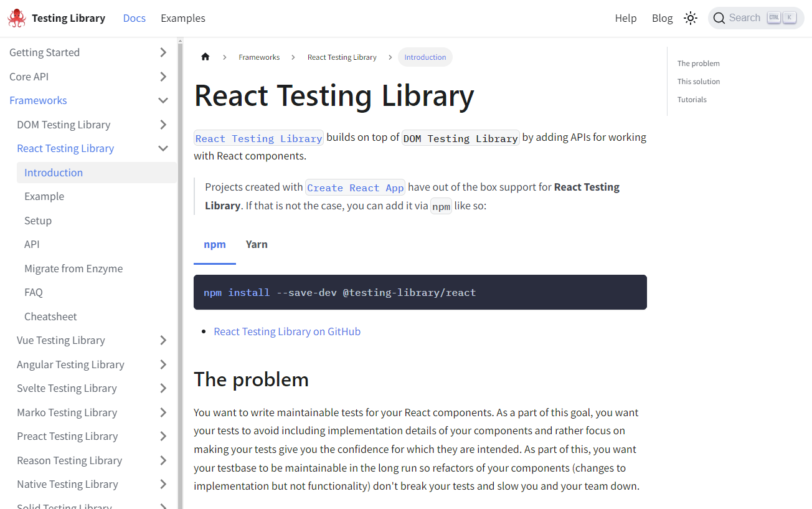
Task: Click the home icon in the breadcrumb
Action: [205, 57]
